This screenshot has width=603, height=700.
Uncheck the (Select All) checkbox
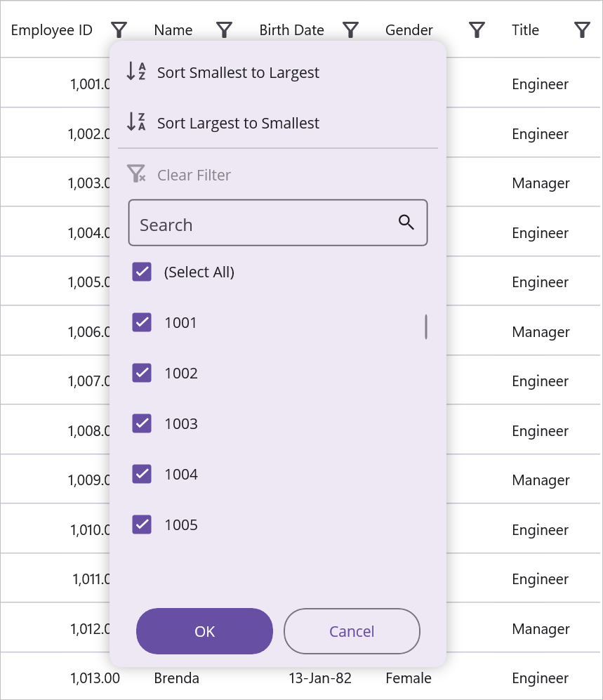click(142, 272)
